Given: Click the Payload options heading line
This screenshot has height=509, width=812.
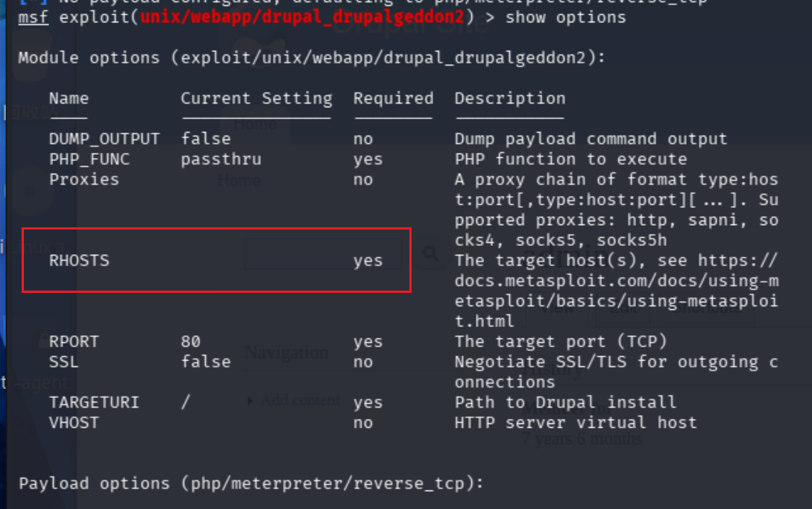Looking at the screenshot, I should 251,483.
